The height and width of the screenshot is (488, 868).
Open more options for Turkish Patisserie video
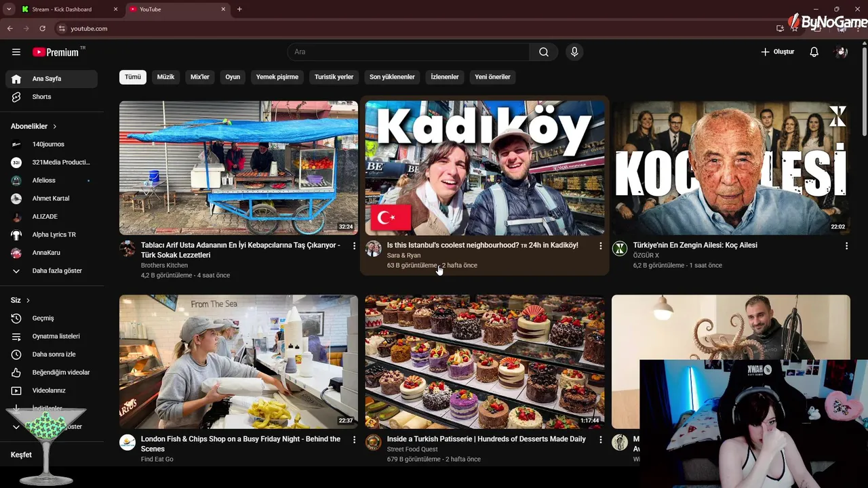tap(600, 440)
